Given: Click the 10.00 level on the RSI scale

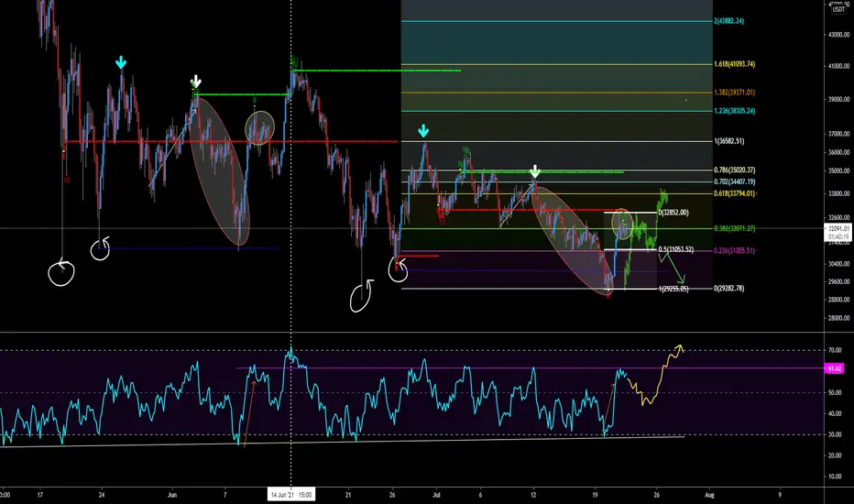Looking at the screenshot, I should click(x=835, y=477).
